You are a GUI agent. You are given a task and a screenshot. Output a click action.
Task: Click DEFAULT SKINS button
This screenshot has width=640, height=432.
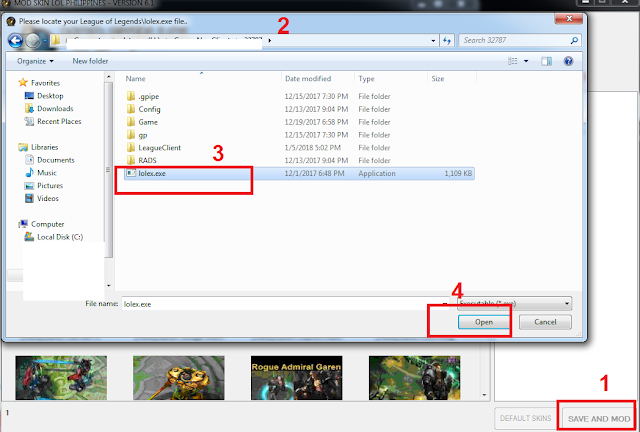(x=525, y=418)
